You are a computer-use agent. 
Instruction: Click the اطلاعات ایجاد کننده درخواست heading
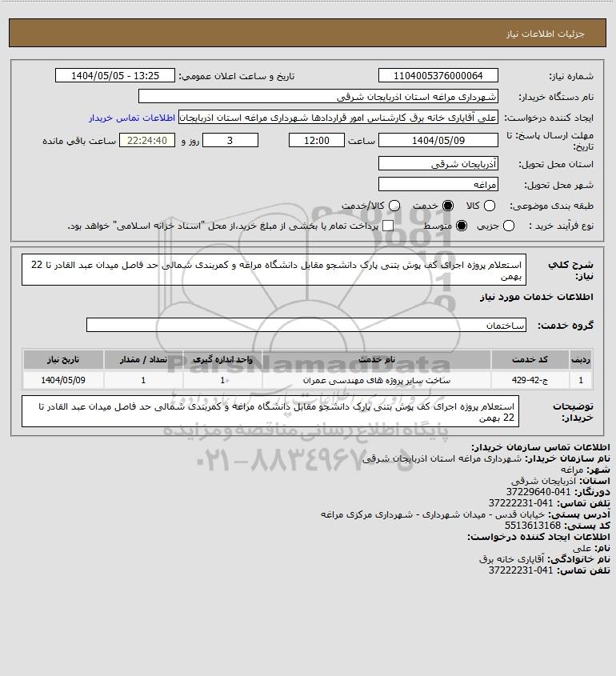coord(538,537)
